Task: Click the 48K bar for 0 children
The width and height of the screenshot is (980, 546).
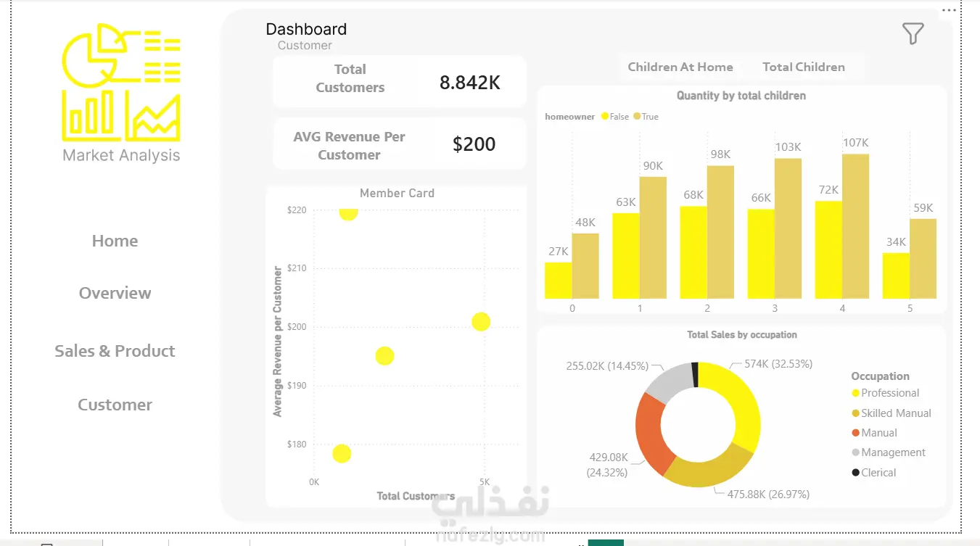Action: click(x=585, y=266)
